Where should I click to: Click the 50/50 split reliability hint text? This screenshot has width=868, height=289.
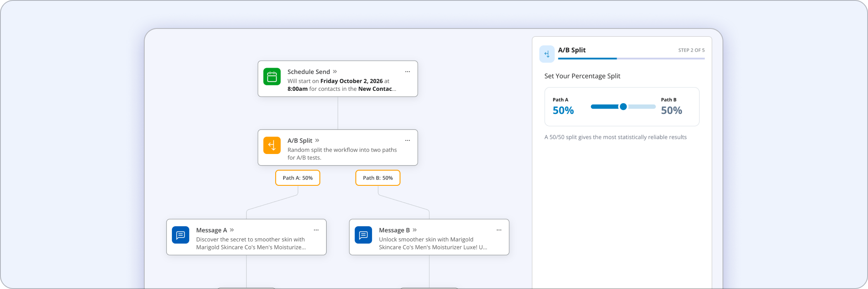[x=615, y=137]
